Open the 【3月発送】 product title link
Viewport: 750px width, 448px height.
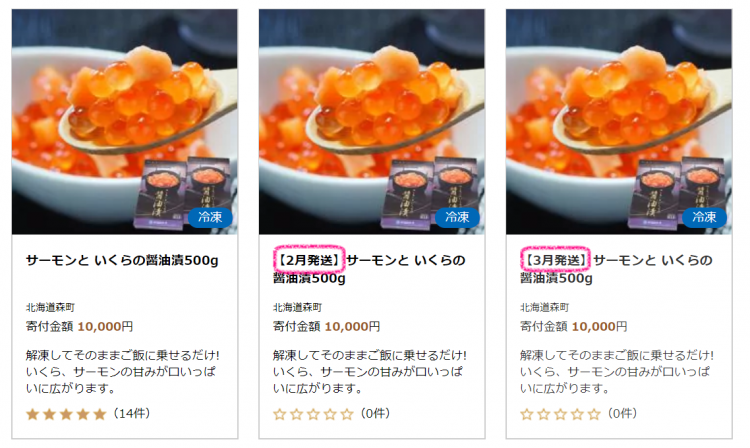(617, 269)
